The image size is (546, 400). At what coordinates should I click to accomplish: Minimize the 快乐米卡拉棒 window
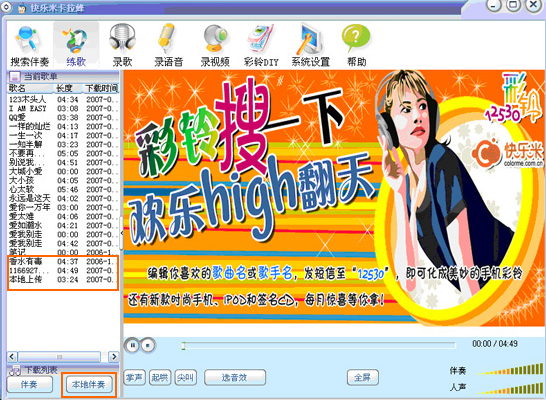494,5
